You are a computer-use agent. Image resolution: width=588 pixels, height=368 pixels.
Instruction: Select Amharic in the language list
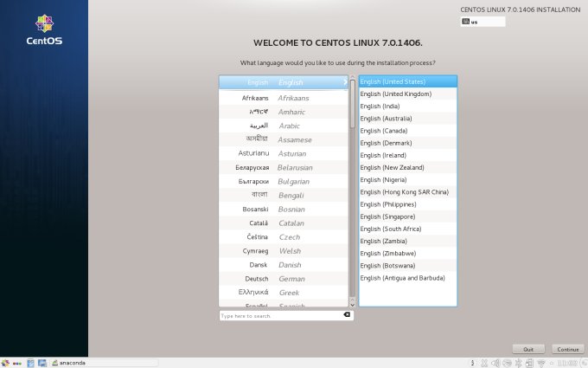[284, 112]
